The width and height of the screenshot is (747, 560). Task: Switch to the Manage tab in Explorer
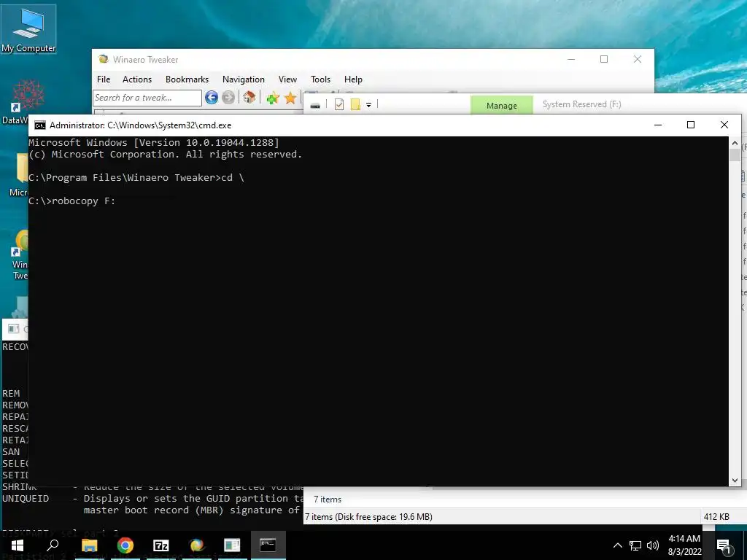click(x=502, y=105)
